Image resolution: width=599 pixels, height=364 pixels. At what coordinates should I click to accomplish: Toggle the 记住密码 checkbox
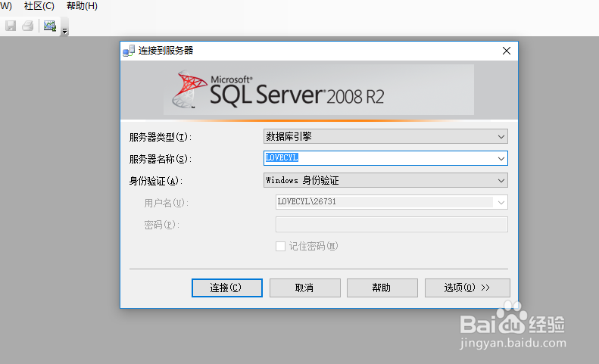[x=280, y=247]
